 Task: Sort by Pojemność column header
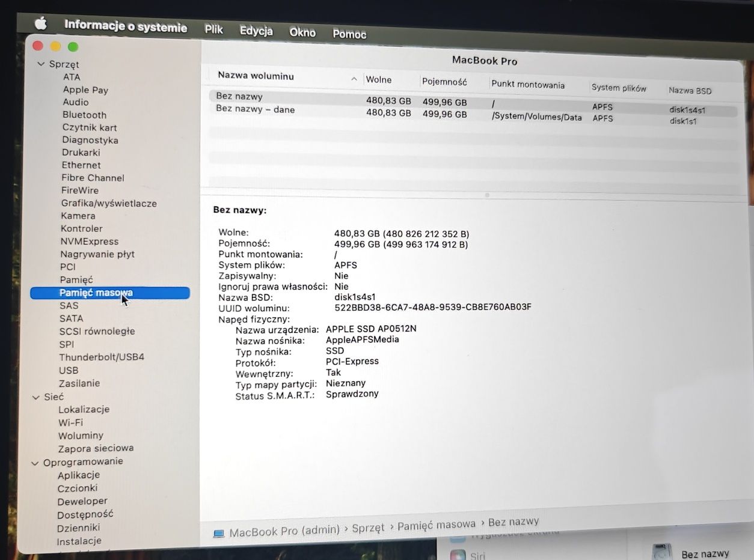[444, 82]
